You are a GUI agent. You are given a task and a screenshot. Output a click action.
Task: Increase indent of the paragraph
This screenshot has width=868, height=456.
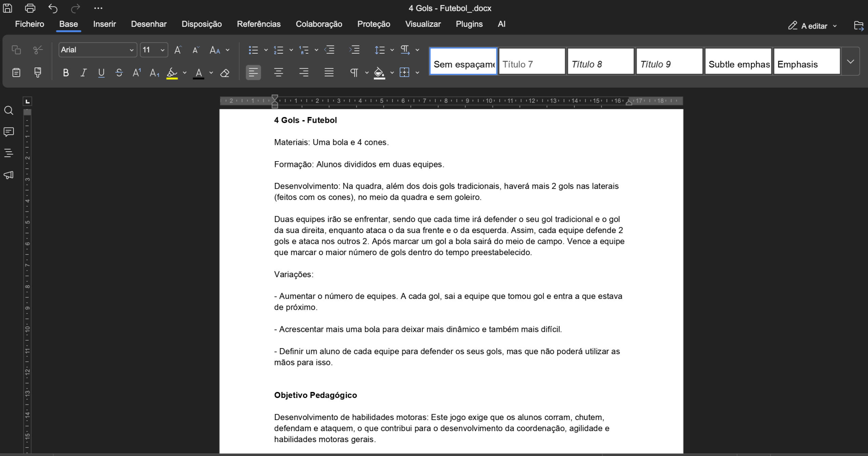click(354, 50)
